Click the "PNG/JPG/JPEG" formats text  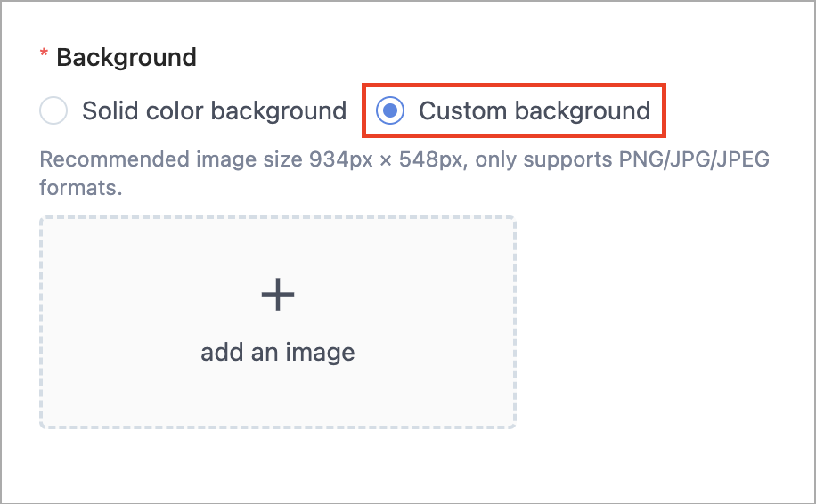tap(694, 159)
